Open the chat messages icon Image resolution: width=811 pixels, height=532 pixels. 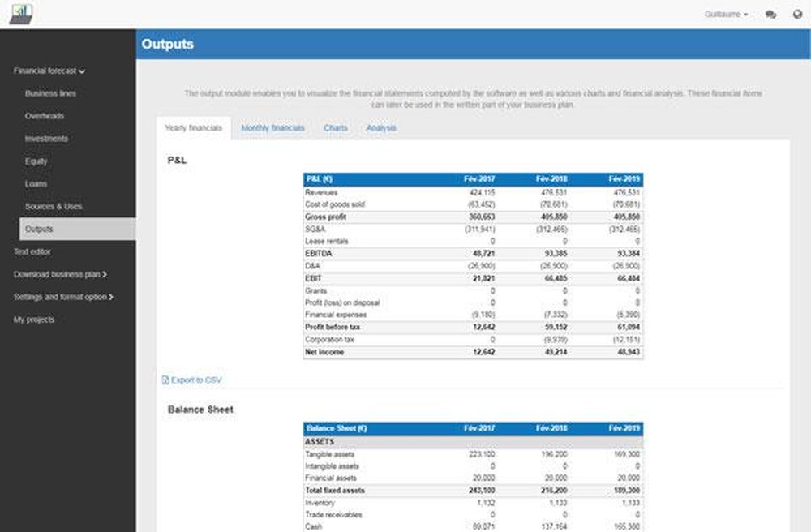coord(770,15)
